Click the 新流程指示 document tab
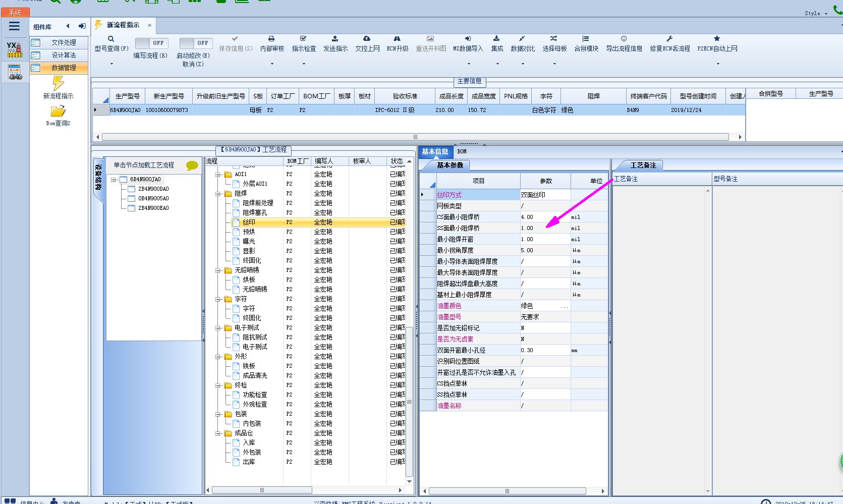This screenshot has height=504, width=843. tap(123, 25)
